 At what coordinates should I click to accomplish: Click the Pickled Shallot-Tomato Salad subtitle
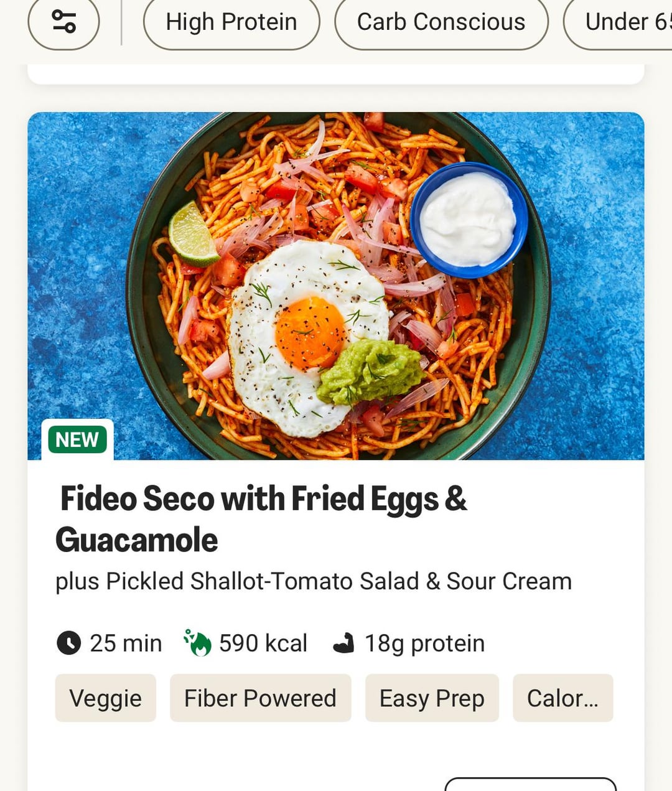tap(314, 581)
